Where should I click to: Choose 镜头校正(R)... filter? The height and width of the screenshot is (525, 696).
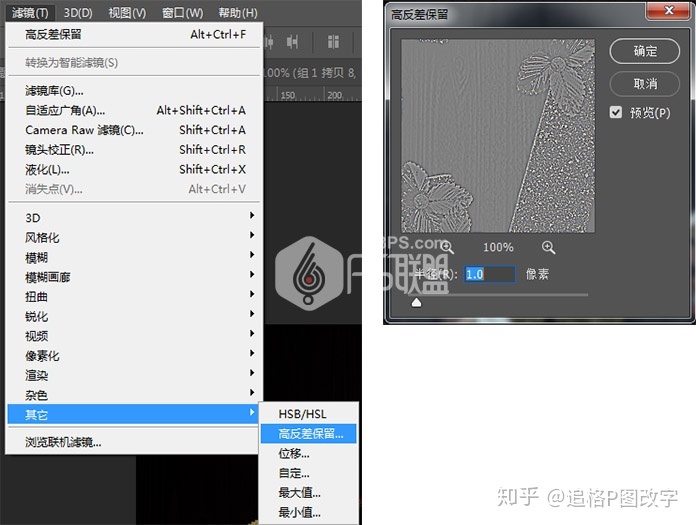coord(134,150)
